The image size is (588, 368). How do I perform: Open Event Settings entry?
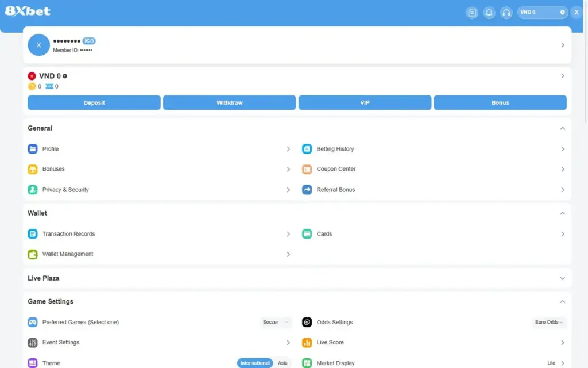coord(160,343)
